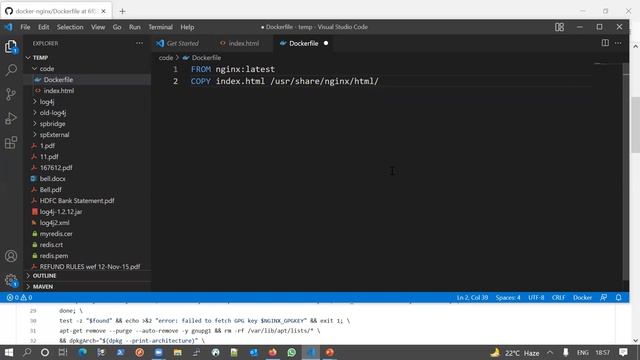640x360 pixels.
Task: Switch to the Get Started tab
Action: coord(182,43)
